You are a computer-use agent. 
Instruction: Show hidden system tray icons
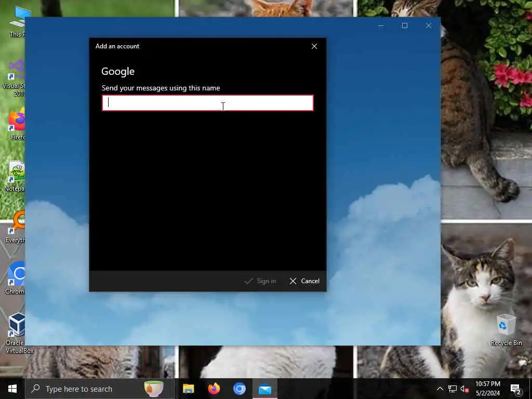[x=440, y=389]
